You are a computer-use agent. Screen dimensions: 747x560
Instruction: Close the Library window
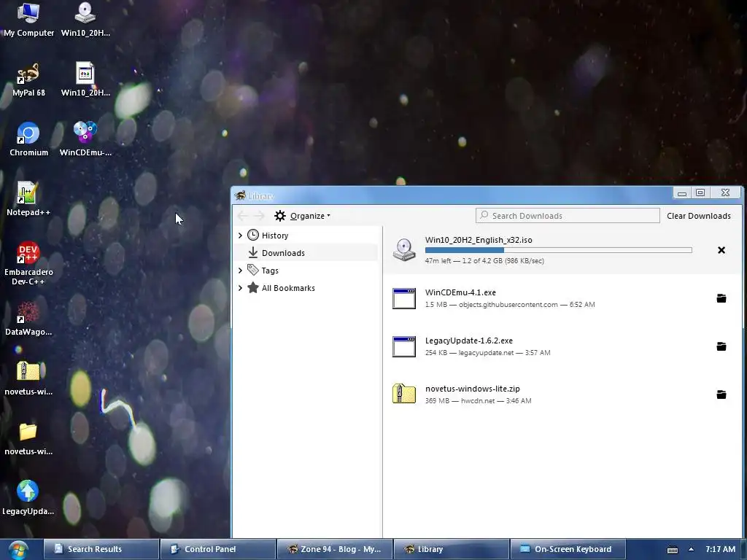click(725, 192)
